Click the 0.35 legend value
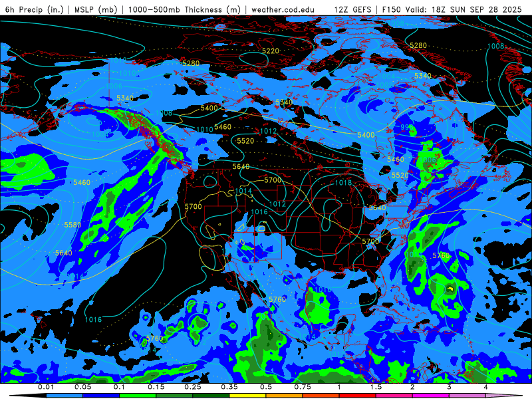Image resolution: width=532 pixels, height=399 pixels. pyautogui.click(x=229, y=387)
